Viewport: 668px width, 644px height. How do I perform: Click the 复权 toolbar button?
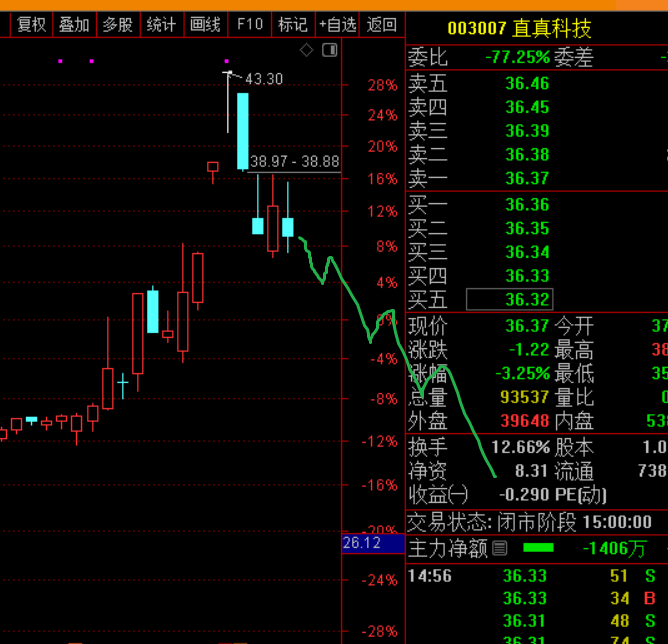(x=31, y=25)
